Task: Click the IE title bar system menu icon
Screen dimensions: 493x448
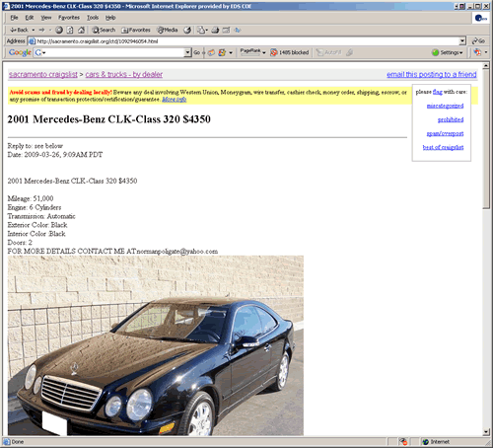Action: click(x=6, y=6)
